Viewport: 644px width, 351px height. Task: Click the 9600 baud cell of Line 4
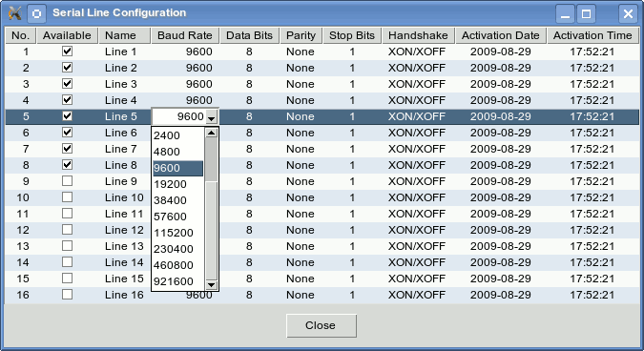pyautogui.click(x=185, y=100)
